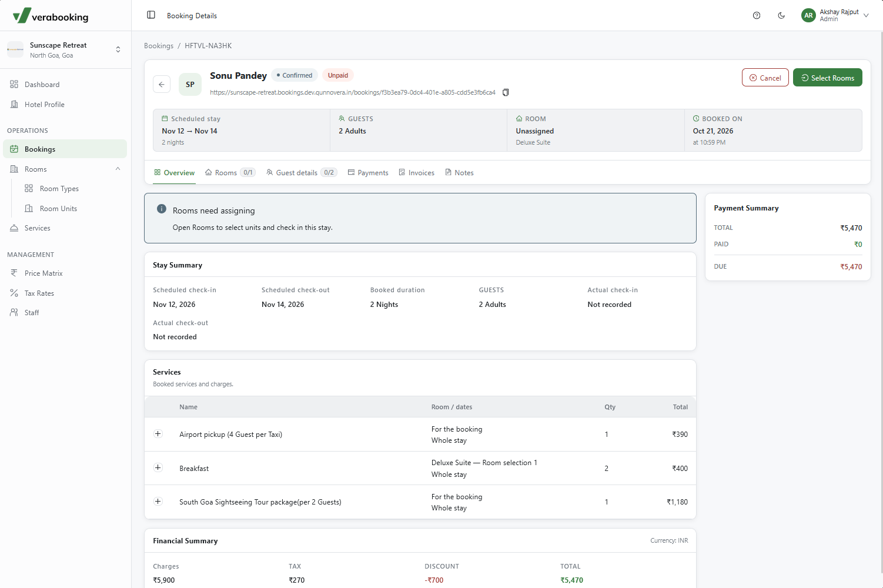Click the Bookings calendar icon

coord(14,149)
